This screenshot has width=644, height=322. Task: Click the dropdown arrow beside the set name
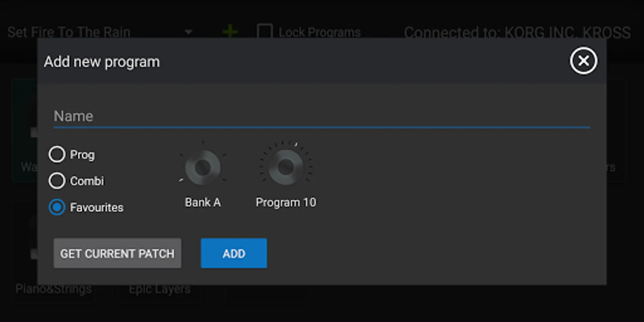pyautogui.click(x=189, y=32)
